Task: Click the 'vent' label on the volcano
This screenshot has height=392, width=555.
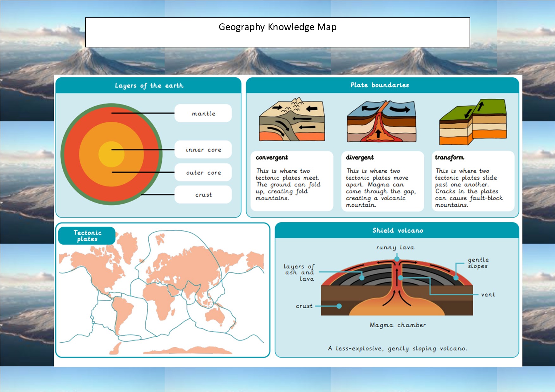Action: pyautogui.click(x=488, y=295)
